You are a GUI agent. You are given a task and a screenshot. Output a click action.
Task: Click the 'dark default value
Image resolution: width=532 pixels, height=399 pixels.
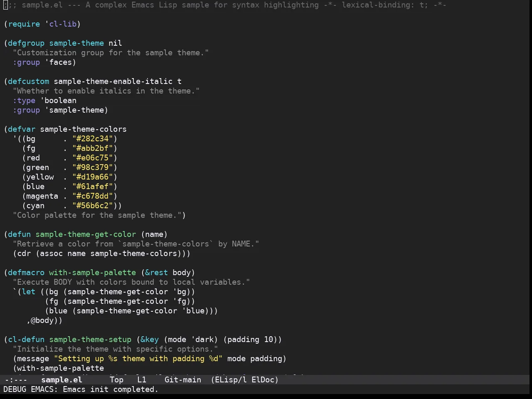pos(202,340)
